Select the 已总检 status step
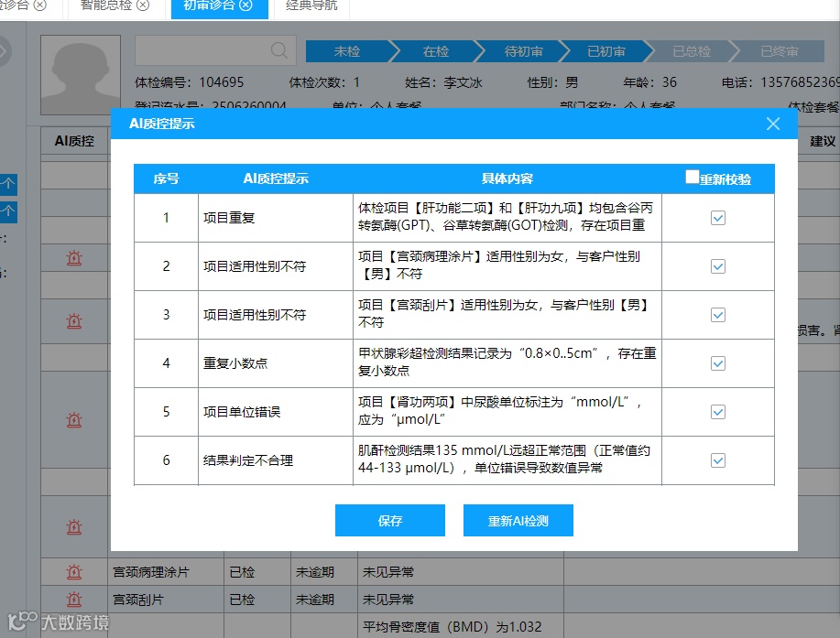Screen dimensions: 840x638 tap(692, 51)
